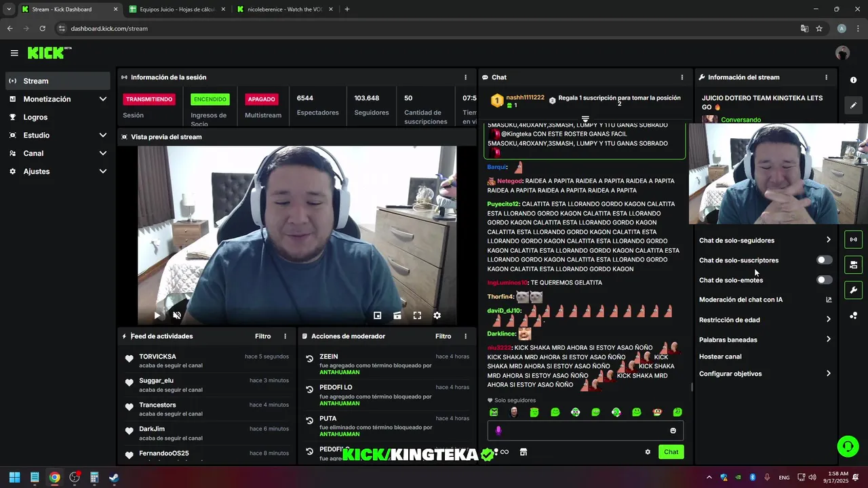The height and width of the screenshot is (488, 868).
Task: Open the emoji picker in chat input
Action: pos(673,430)
